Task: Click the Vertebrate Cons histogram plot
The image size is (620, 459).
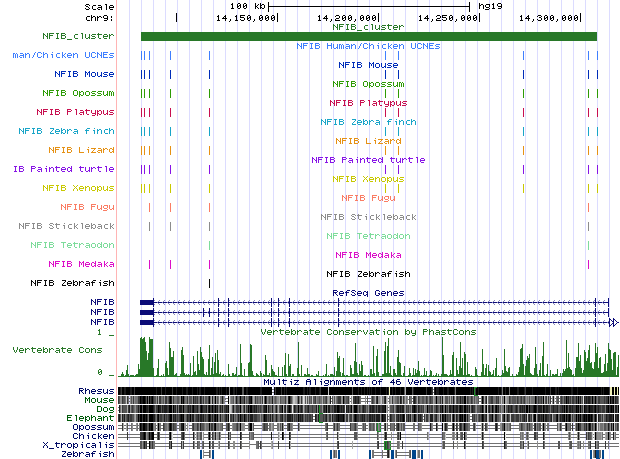Action: [x=368, y=355]
